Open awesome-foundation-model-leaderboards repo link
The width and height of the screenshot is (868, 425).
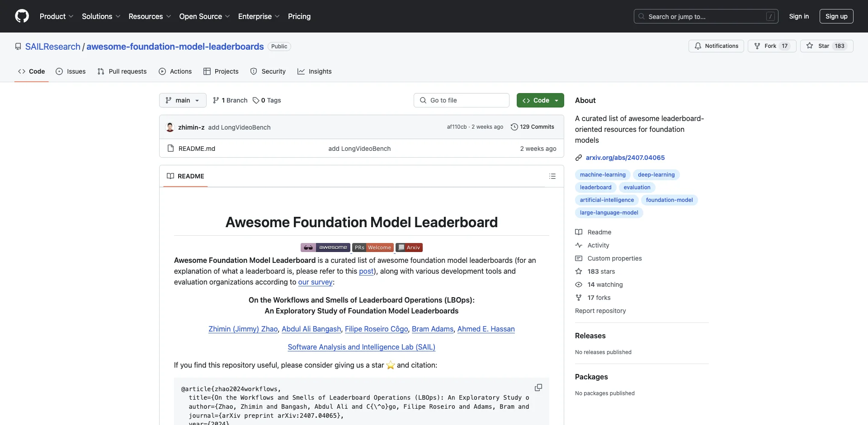175,47
